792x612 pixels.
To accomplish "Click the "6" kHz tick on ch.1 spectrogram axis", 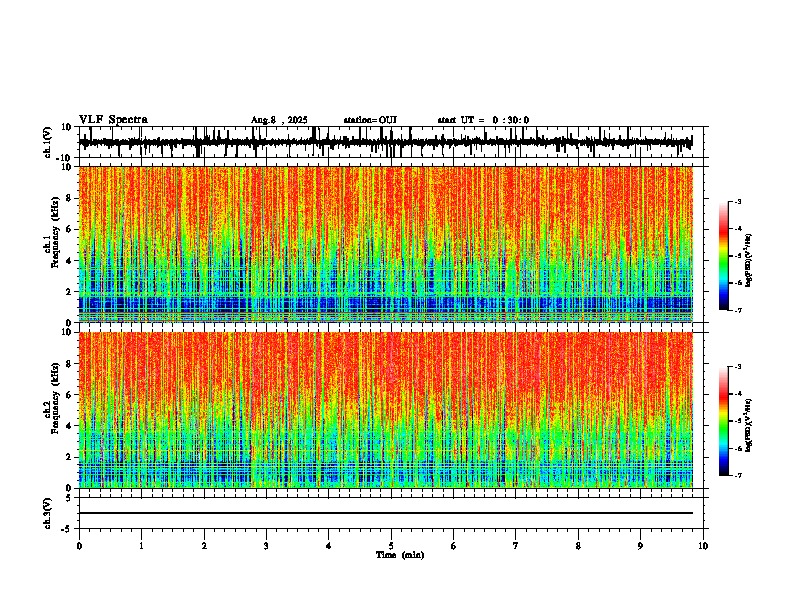I will (70, 229).
